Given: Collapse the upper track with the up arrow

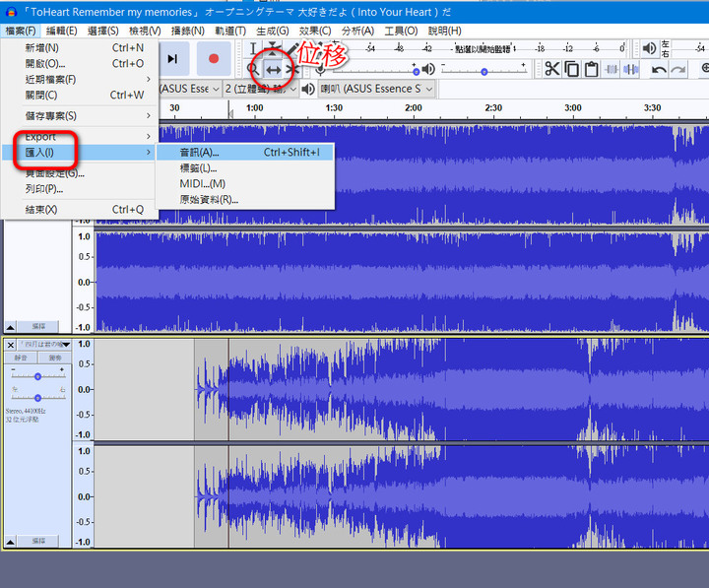Looking at the screenshot, I should [11, 327].
